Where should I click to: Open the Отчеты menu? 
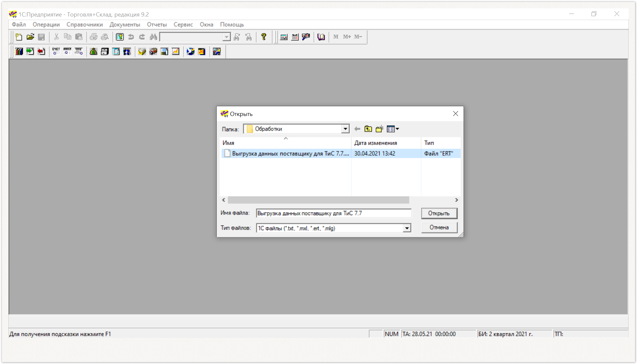coord(157,25)
